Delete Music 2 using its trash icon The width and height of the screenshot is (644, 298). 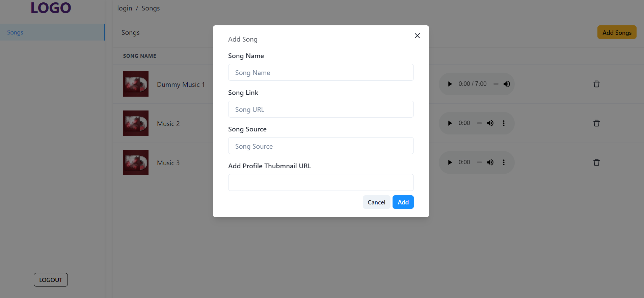click(x=596, y=123)
